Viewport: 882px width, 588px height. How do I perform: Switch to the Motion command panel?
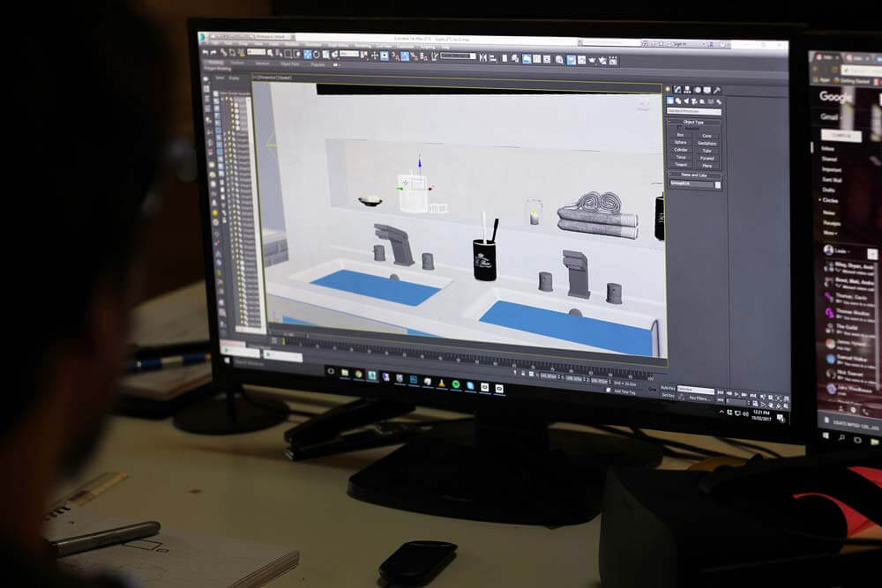point(698,90)
